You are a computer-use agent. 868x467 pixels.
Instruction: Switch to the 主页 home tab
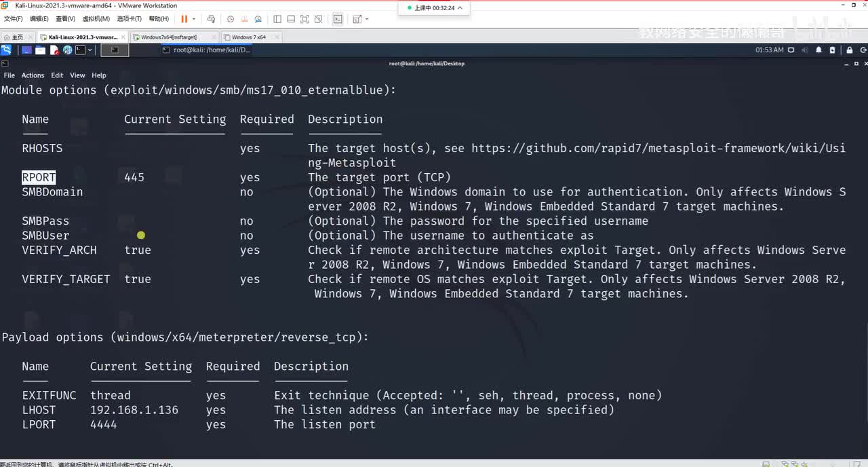[x=17, y=37]
